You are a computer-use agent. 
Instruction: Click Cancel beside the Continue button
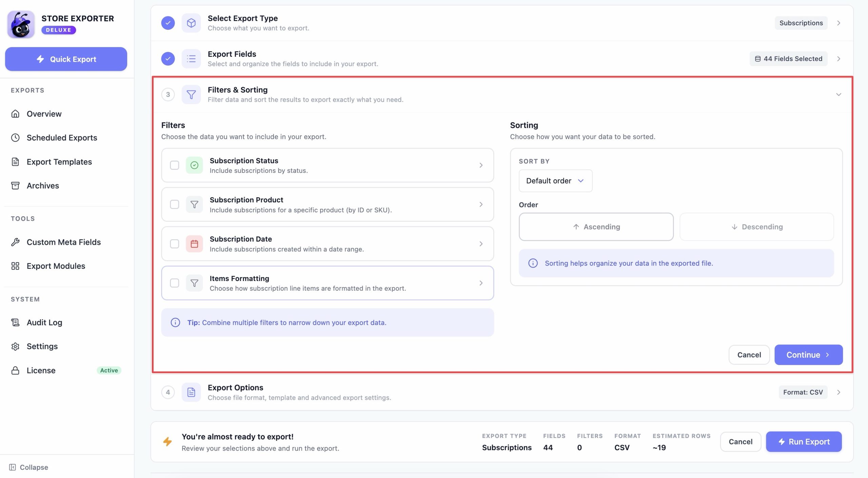point(749,355)
